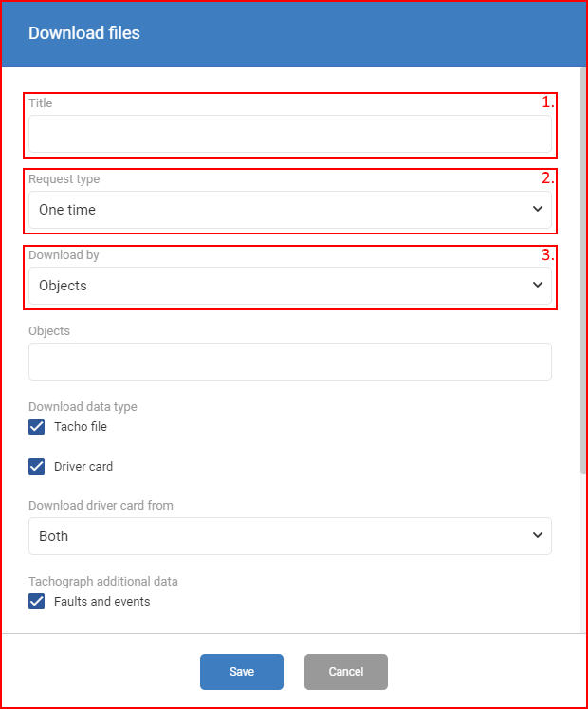Open the Request type dropdown
Viewport: 588px width, 709px height.
289,210
